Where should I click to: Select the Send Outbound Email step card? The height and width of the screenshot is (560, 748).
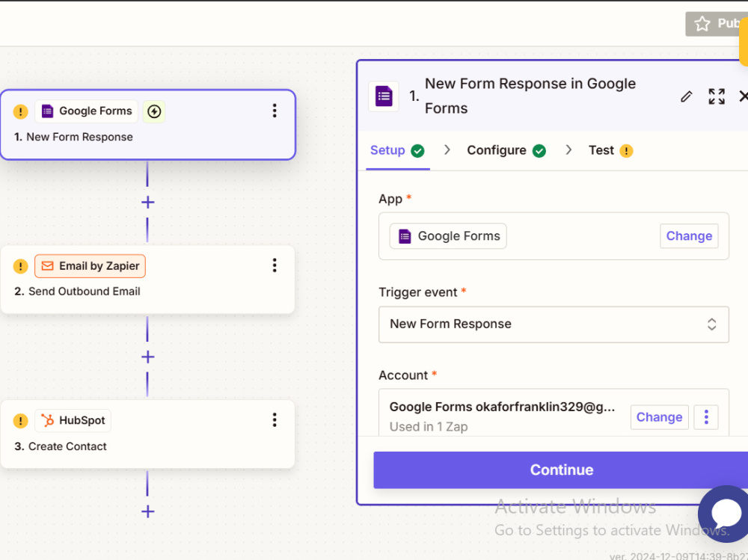(x=148, y=280)
